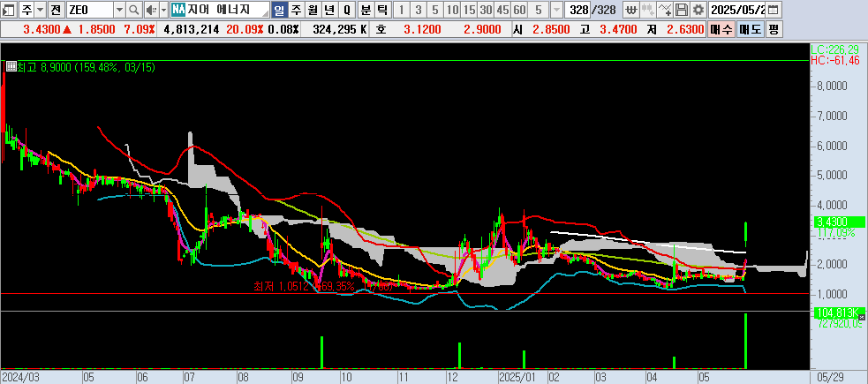This screenshot has width=868, height=384.
Task: Click the volume 4,813,214 value
Action: 193,29
